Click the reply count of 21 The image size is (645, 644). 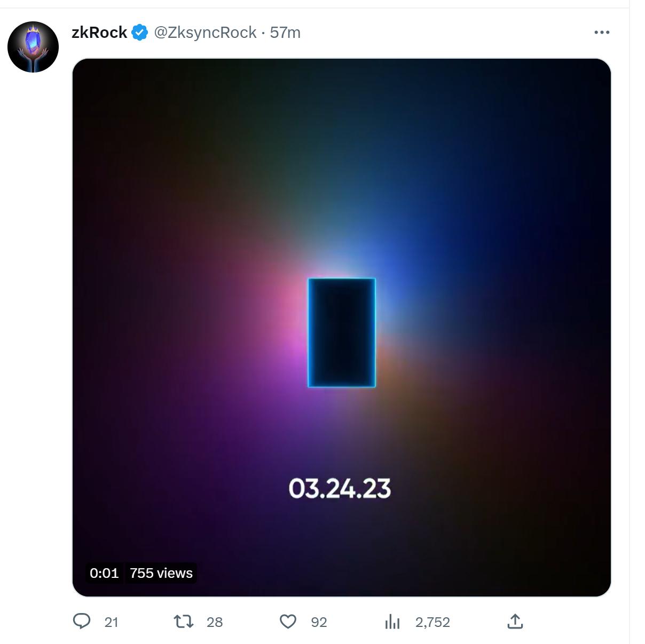(111, 622)
